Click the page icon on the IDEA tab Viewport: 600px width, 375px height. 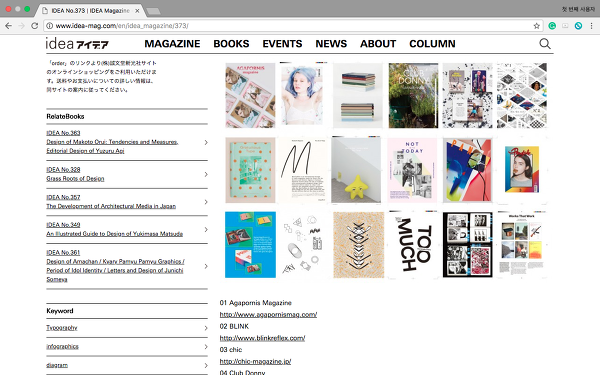(x=45, y=11)
